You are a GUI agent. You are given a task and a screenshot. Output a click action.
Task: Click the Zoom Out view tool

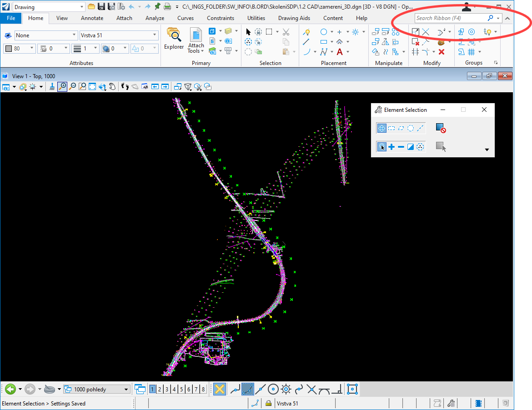pos(72,87)
